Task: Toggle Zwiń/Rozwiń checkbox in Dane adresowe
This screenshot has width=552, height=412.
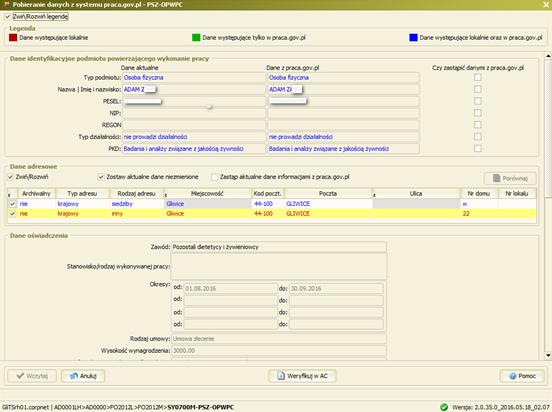Action: point(11,177)
